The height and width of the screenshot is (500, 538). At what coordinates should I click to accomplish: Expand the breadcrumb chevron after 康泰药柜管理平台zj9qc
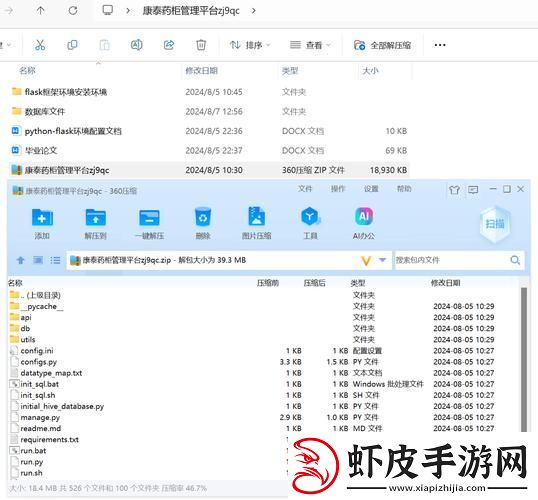(254, 11)
